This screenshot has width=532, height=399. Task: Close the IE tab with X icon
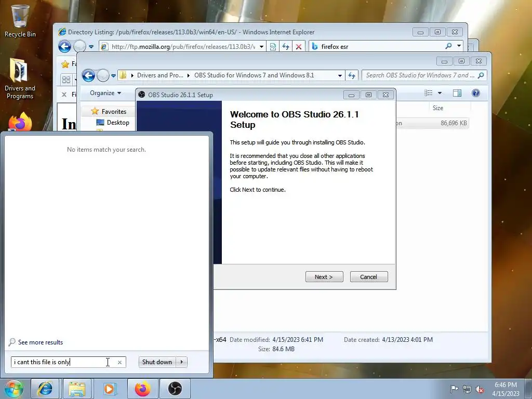point(64,95)
